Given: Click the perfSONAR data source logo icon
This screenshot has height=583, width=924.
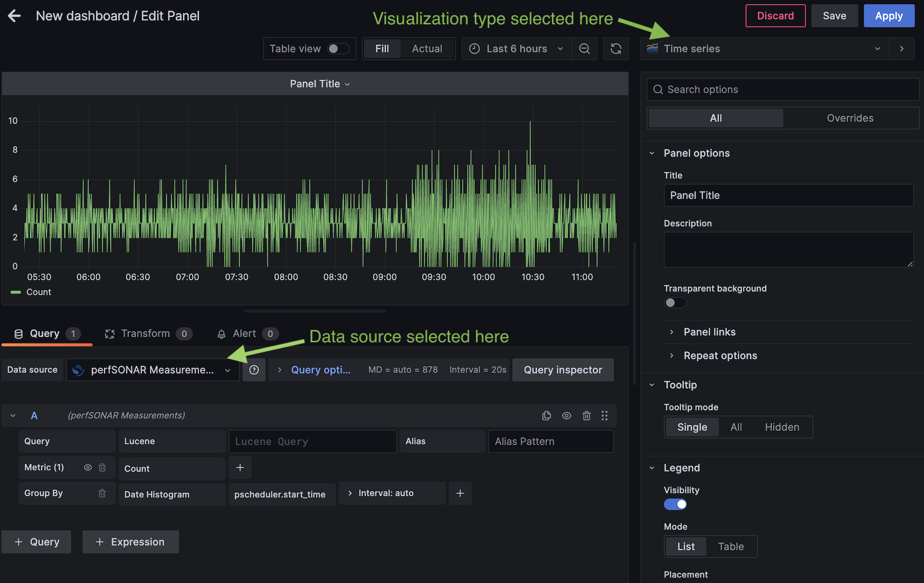Looking at the screenshot, I should (x=78, y=370).
